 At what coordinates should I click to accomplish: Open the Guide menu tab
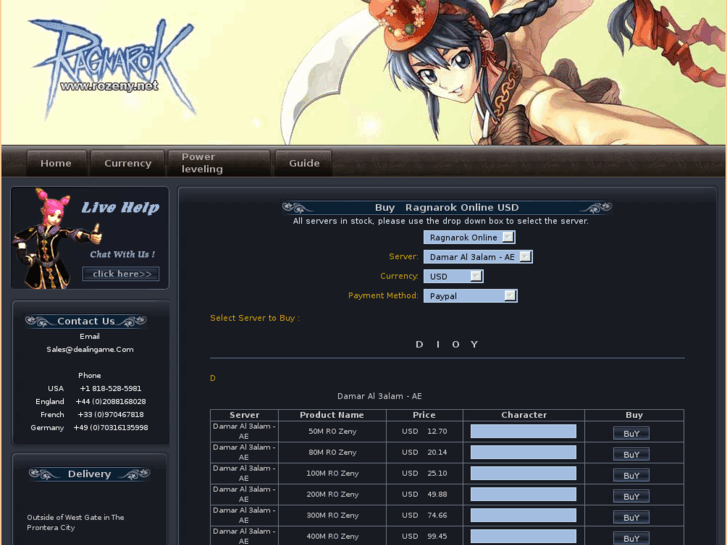point(304,163)
